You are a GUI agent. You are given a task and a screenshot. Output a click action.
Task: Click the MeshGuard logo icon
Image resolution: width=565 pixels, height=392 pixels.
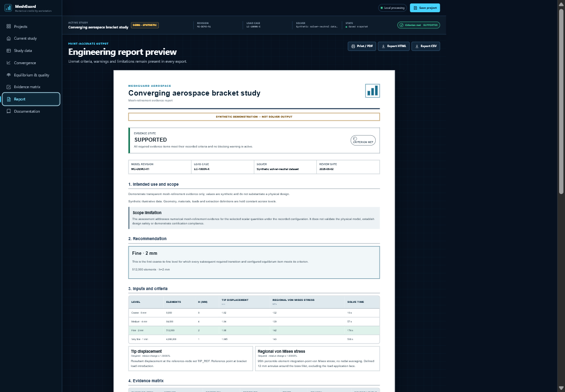tap(8, 8)
